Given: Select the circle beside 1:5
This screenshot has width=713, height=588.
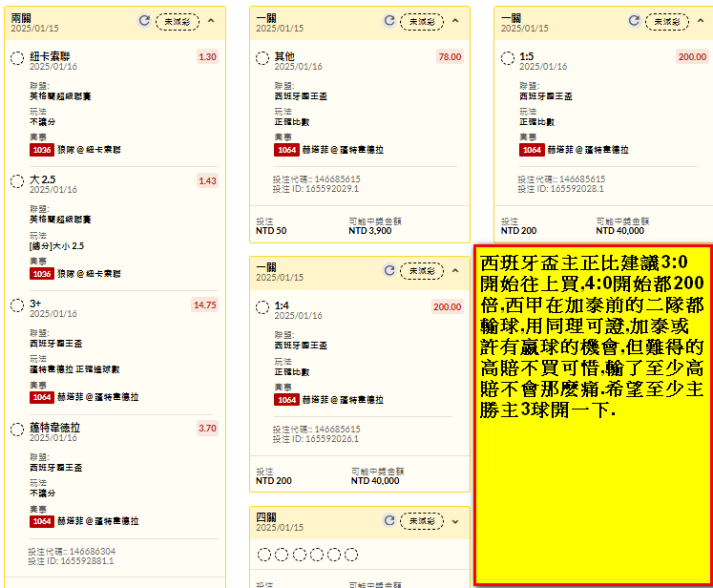Looking at the screenshot, I should click(508, 58).
